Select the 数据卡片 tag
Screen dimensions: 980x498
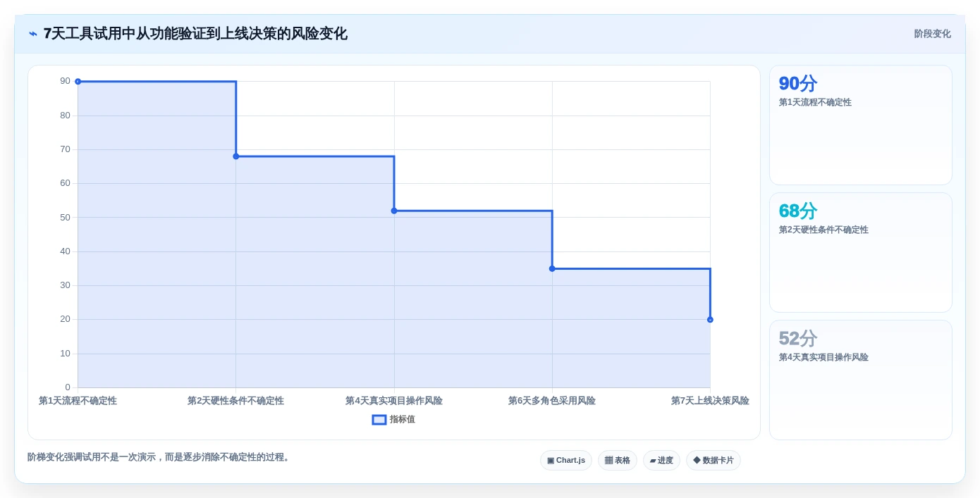pyautogui.click(x=713, y=461)
